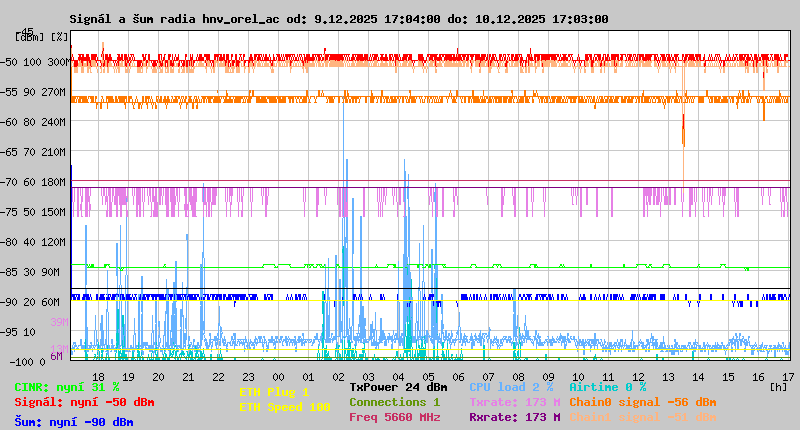
Task: Click the "Freq 5660 MHz" legend entry
Action: click(x=394, y=417)
